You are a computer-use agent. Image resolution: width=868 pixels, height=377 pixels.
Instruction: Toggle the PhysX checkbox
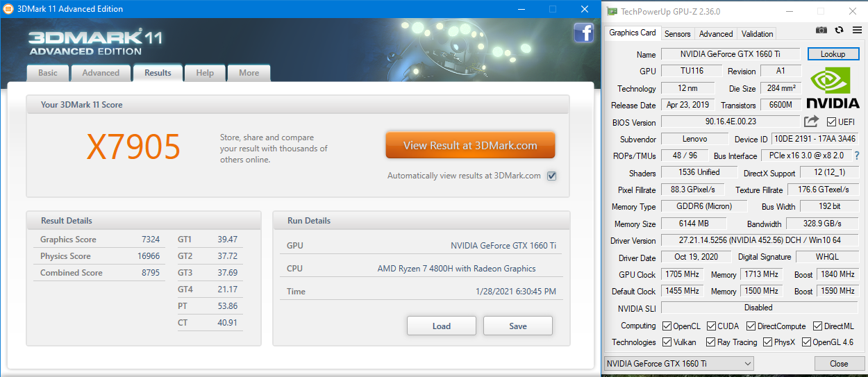coord(768,342)
